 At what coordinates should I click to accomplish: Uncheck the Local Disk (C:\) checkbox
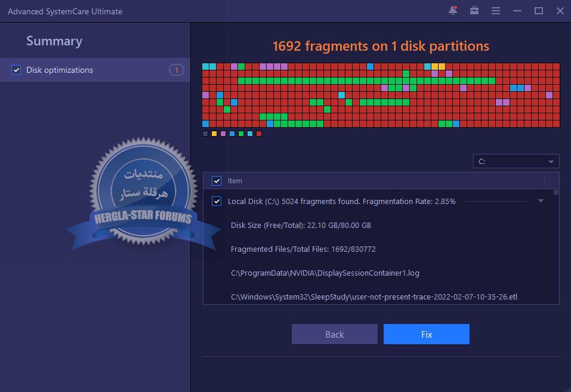(217, 201)
